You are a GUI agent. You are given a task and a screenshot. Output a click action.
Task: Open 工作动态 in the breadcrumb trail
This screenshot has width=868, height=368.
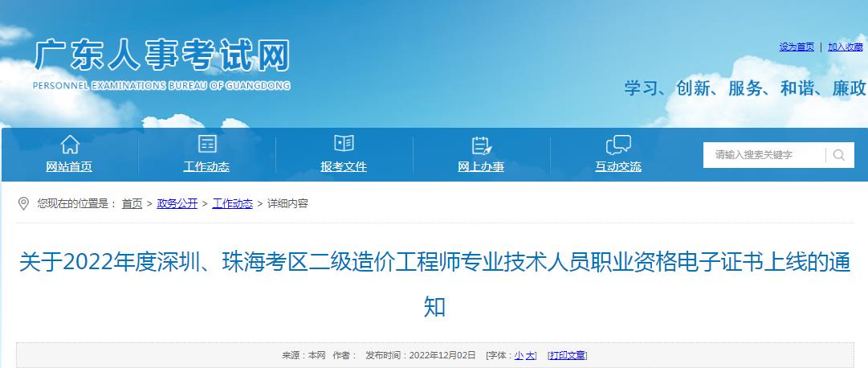click(x=232, y=204)
